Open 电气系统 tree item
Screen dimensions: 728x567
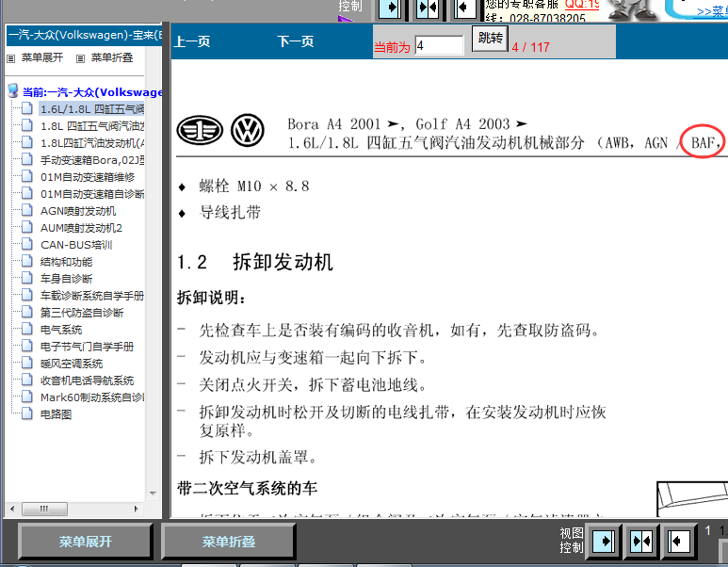61,330
